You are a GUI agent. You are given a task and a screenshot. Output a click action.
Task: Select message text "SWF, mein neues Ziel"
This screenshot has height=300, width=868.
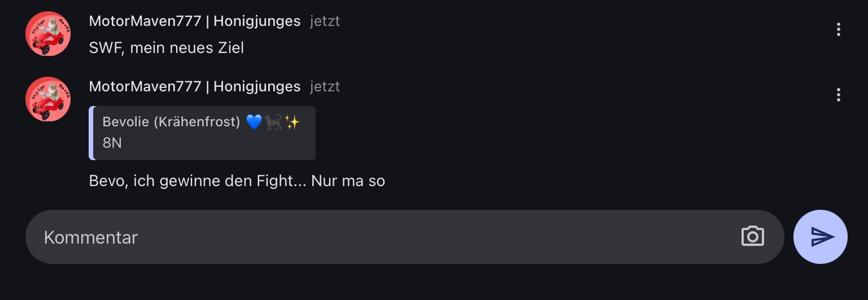point(167,48)
